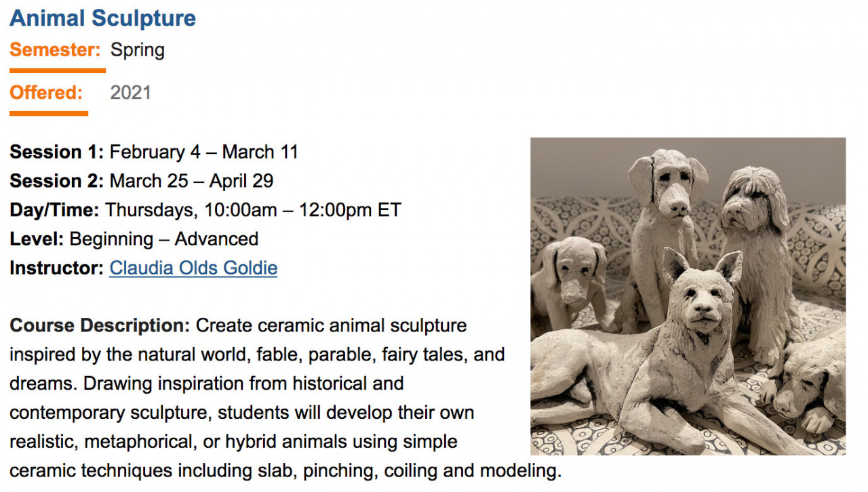Screen dimensions: 868x492
Task: Click the Session 1 label
Action: click(x=57, y=152)
